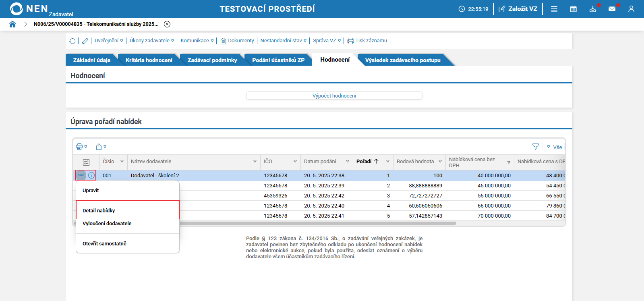The image size is (644, 301).
Task: Expand the Nestandardní stav dropdown
Action: point(284,41)
